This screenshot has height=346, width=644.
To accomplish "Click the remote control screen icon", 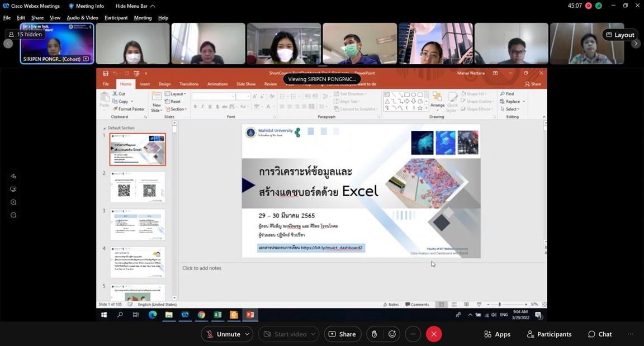I will click(13, 189).
